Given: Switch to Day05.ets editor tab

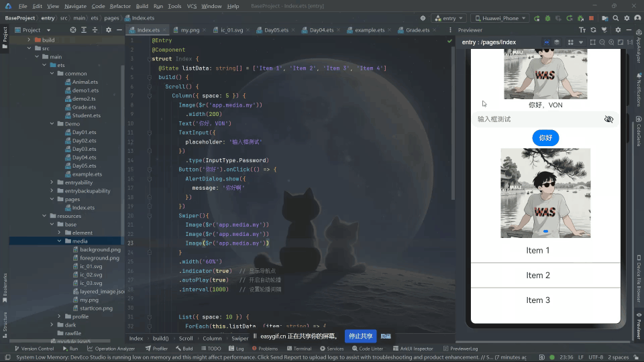Looking at the screenshot, I should (x=276, y=30).
